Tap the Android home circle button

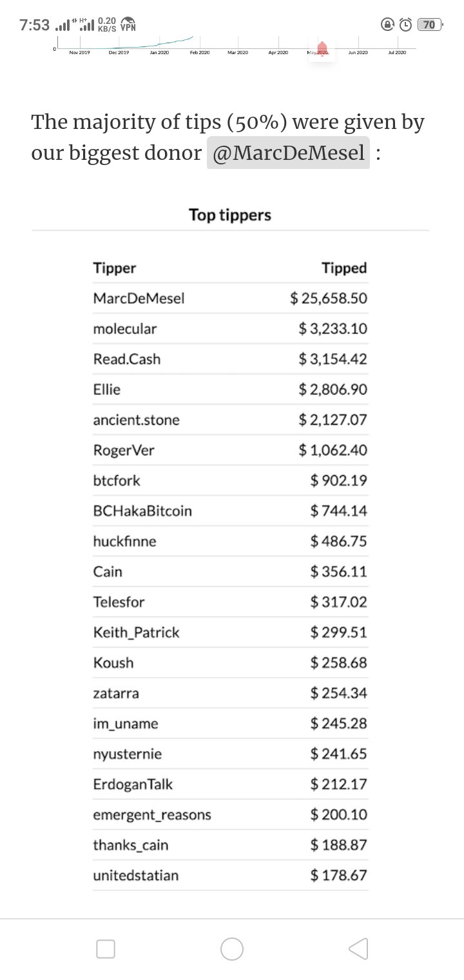click(x=232, y=948)
